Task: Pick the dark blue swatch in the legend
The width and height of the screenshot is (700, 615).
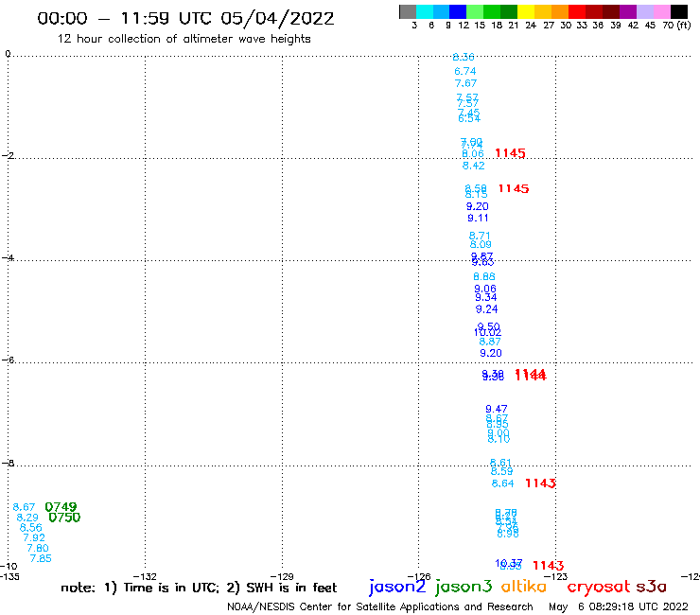Action: point(458,11)
